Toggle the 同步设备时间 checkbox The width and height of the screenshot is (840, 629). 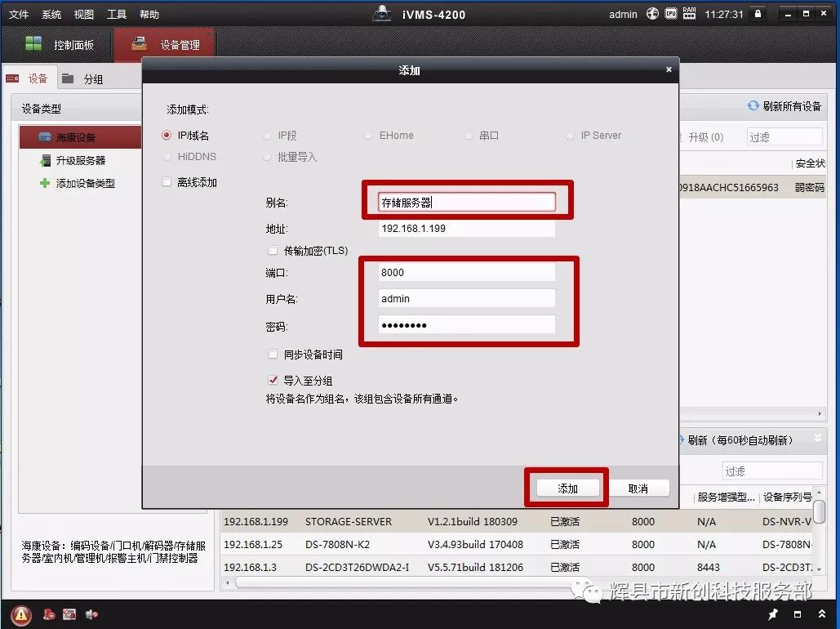point(273,354)
